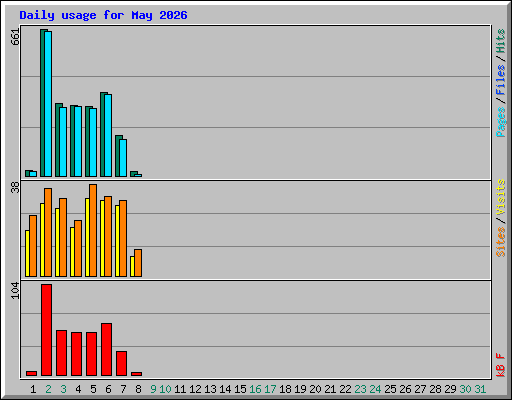This screenshot has width=512, height=400.
Task: Click the yellow visits bar for day 6
Action: pyautogui.click(x=102, y=238)
